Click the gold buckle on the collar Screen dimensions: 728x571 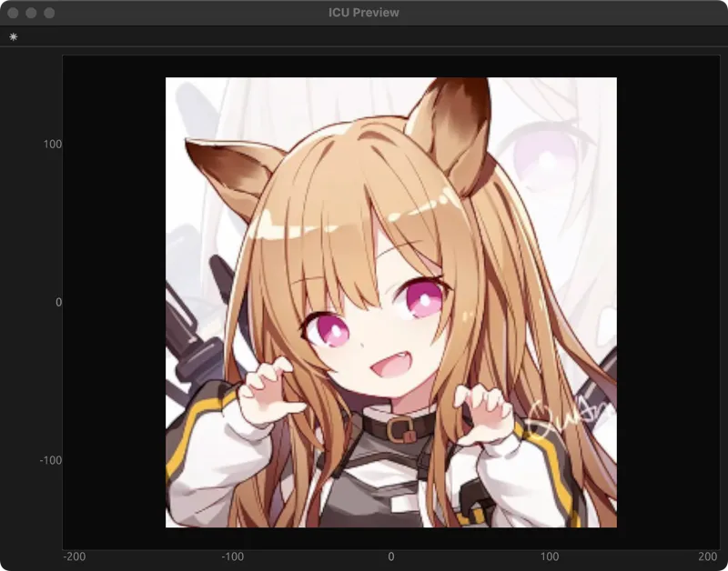point(398,428)
